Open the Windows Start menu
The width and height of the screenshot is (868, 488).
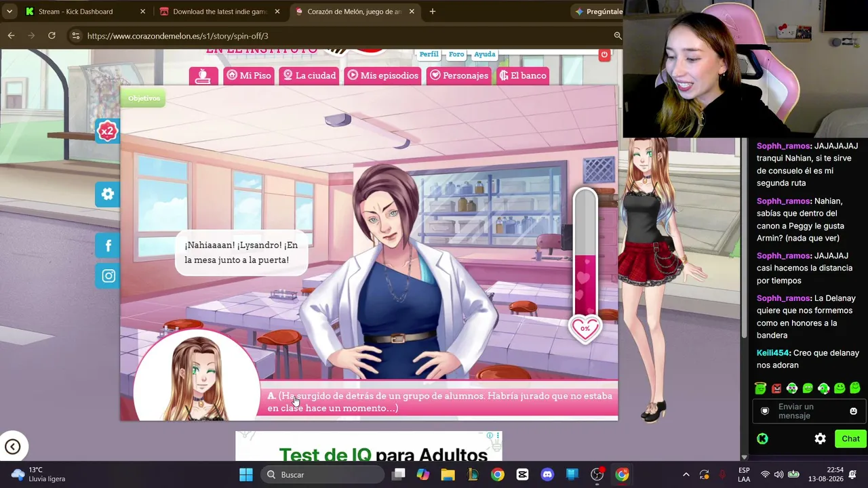click(x=245, y=474)
